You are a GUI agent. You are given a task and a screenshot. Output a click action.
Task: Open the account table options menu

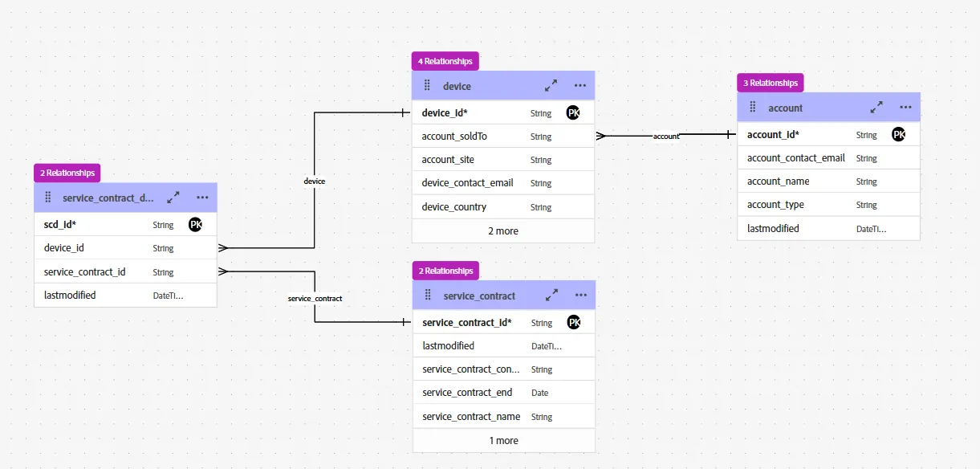coord(905,107)
